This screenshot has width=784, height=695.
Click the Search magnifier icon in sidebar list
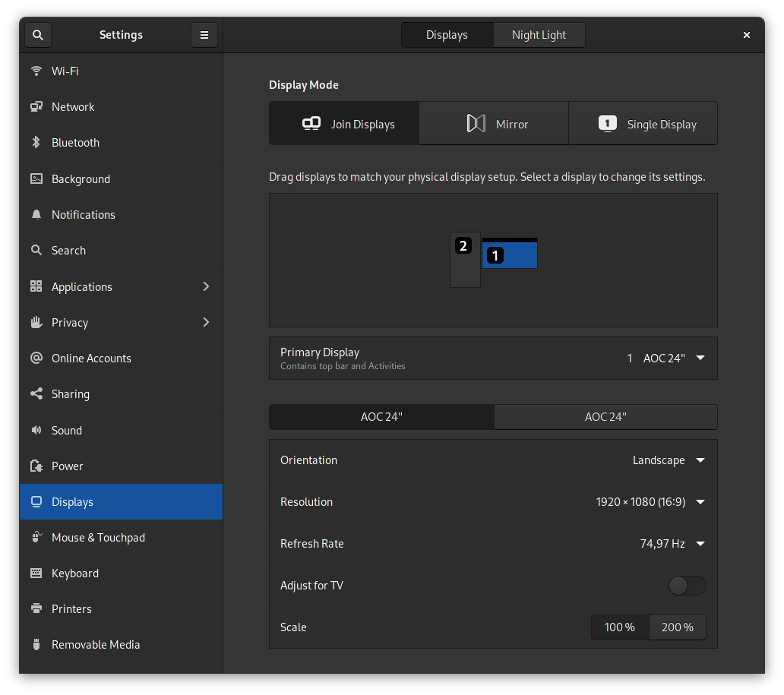[x=36, y=250]
